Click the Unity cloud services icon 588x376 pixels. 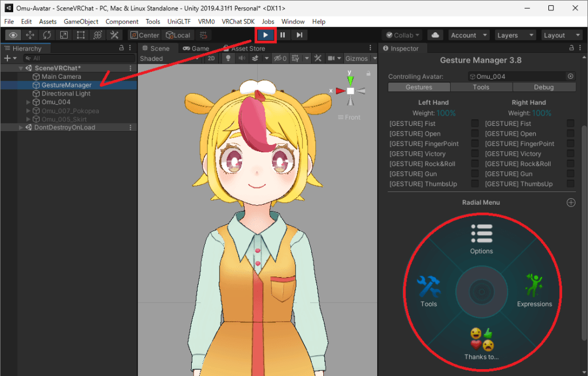tap(435, 34)
